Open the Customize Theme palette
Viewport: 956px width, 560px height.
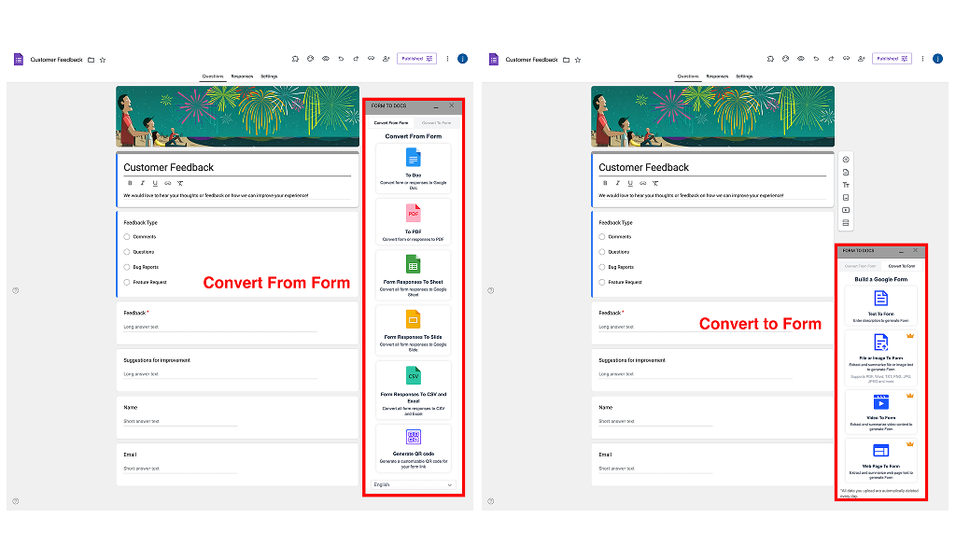tap(312, 58)
